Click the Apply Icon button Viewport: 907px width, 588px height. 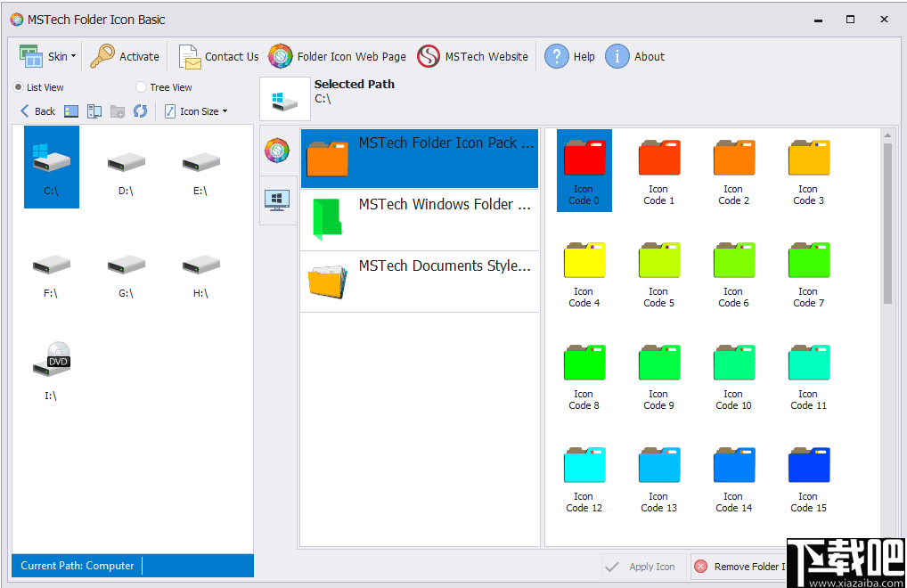coord(643,567)
